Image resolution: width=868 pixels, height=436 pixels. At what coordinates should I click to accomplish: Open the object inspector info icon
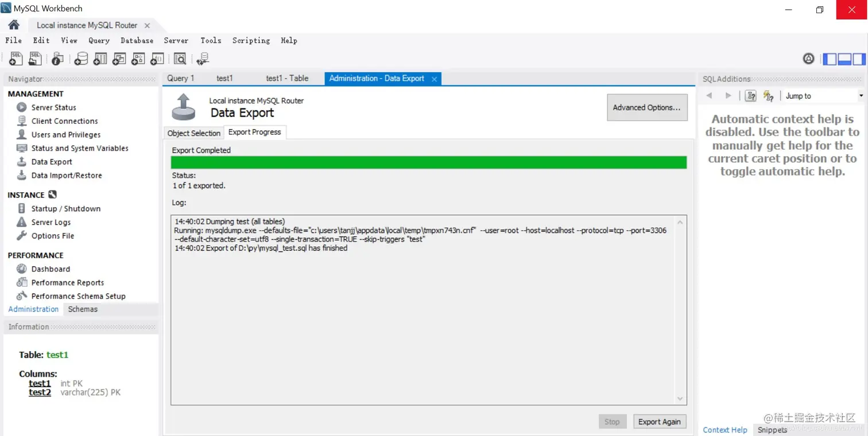57,59
